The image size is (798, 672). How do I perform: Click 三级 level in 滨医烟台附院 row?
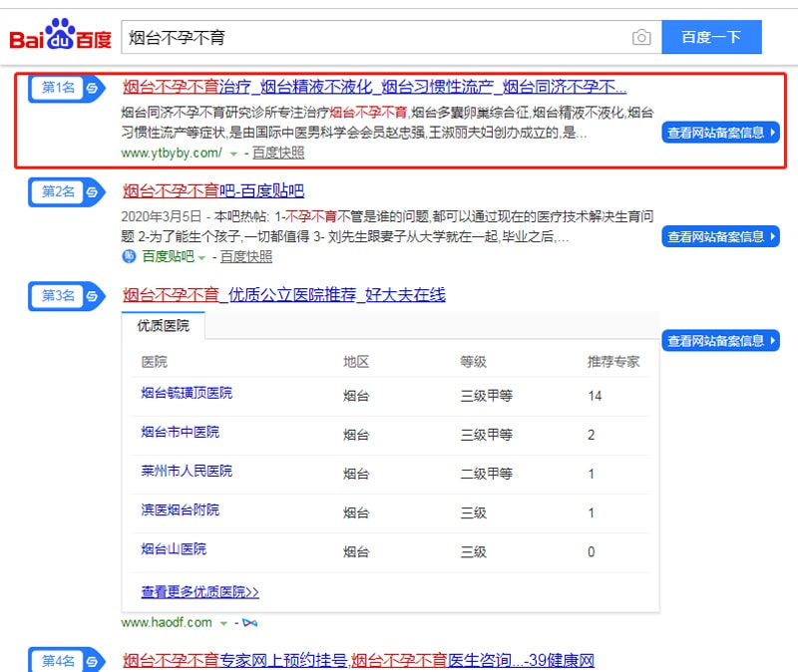coord(473,512)
